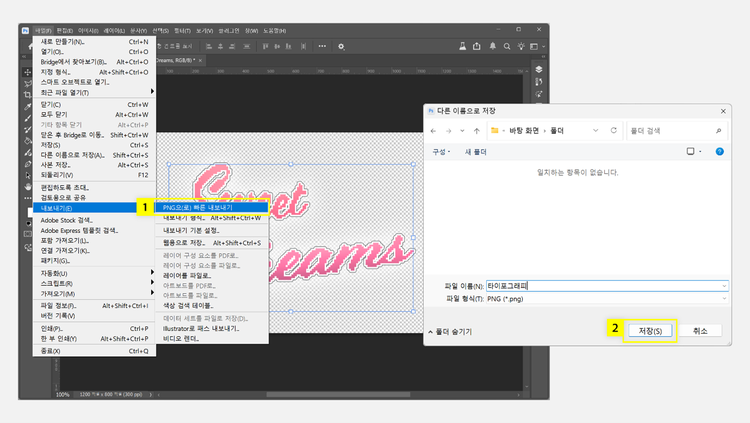
Task: Open the Layers panel icon
Action: (539, 69)
